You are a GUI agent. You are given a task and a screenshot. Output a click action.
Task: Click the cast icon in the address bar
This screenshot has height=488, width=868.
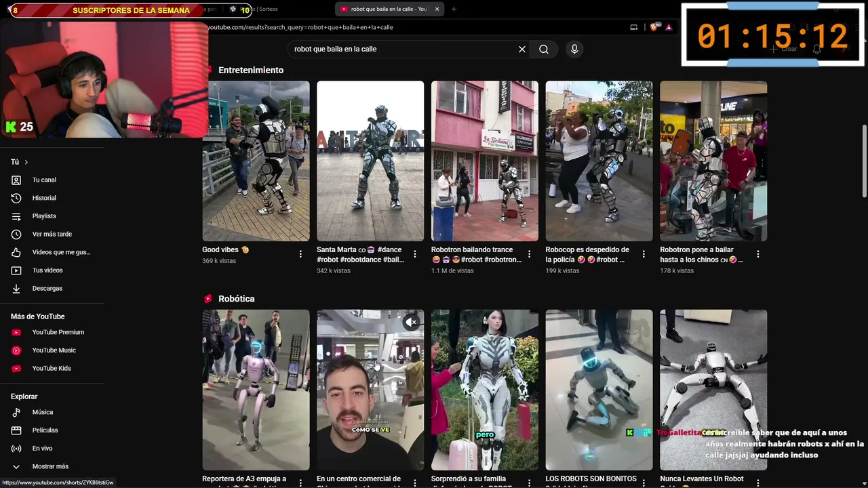pyautogui.click(x=634, y=27)
